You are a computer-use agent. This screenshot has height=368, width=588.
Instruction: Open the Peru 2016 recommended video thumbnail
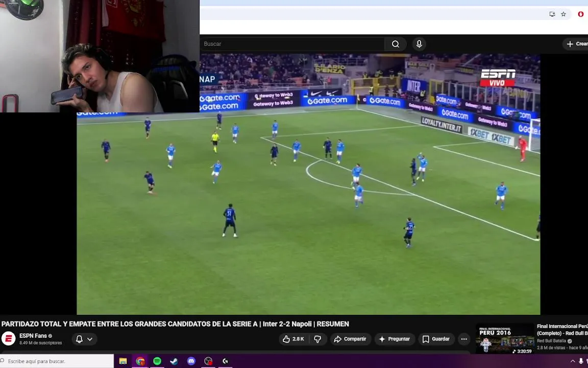505,339
